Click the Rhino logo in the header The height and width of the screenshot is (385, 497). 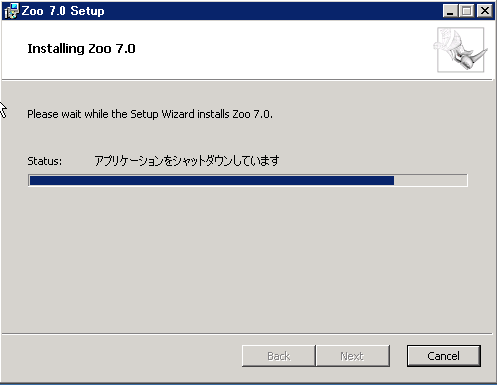click(x=460, y=50)
